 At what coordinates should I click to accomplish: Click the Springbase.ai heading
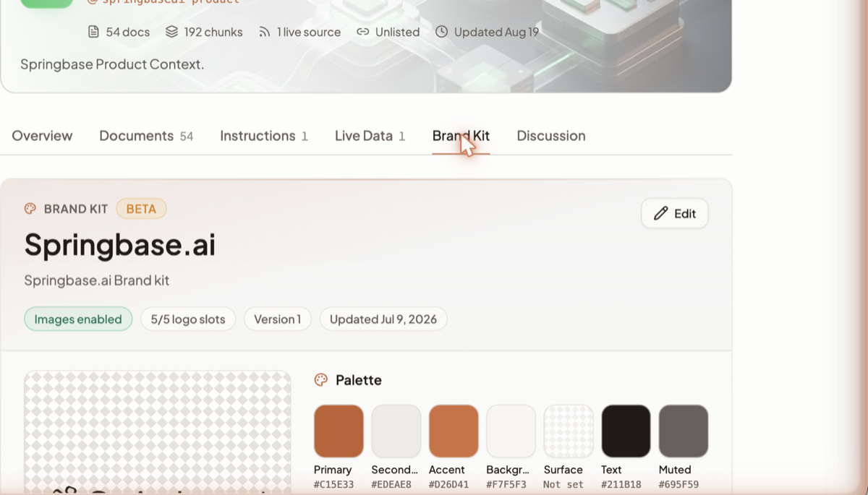(120, 245)
